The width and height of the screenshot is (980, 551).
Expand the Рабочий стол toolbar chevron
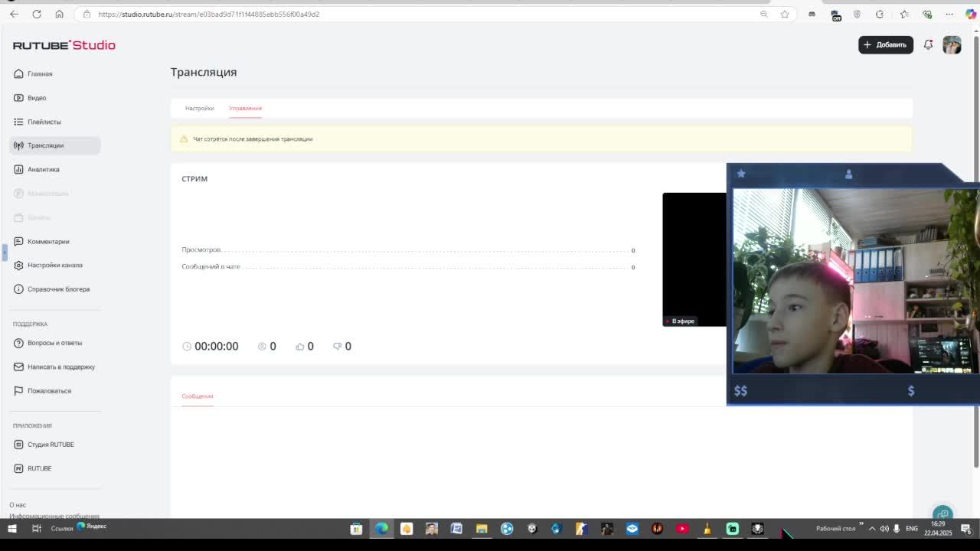(861, 525)
